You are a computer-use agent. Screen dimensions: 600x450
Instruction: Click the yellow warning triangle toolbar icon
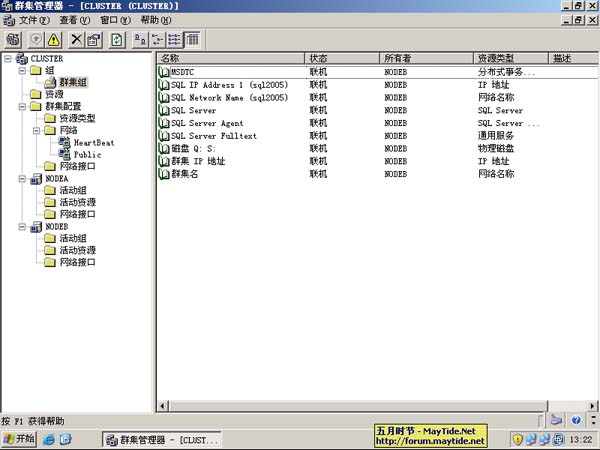pos(53,39)
